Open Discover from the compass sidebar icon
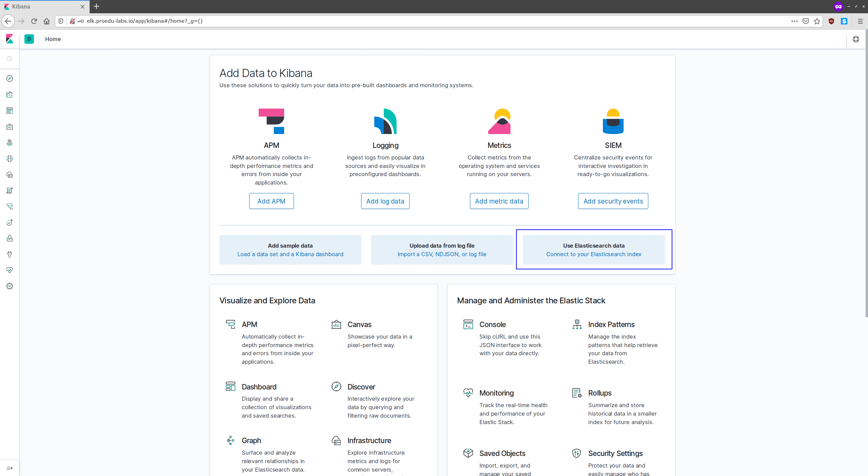Viewport: 868px width, 476px height. tap(9, 79)
